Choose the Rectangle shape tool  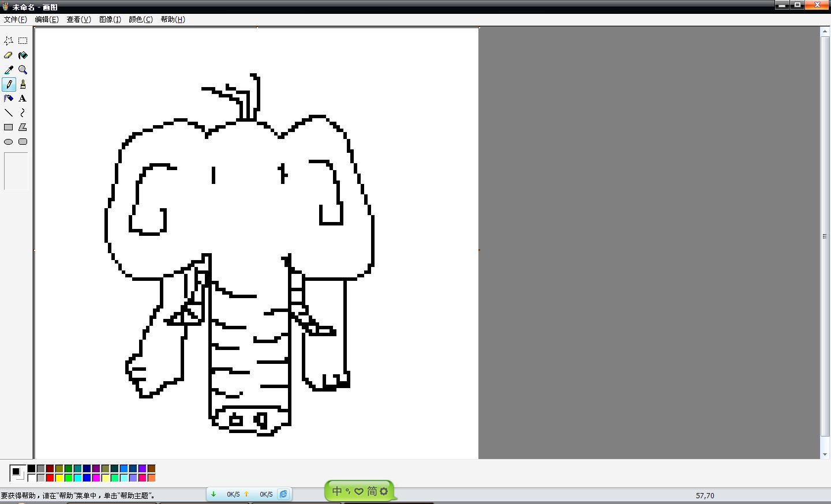click(x=9, y=127)
